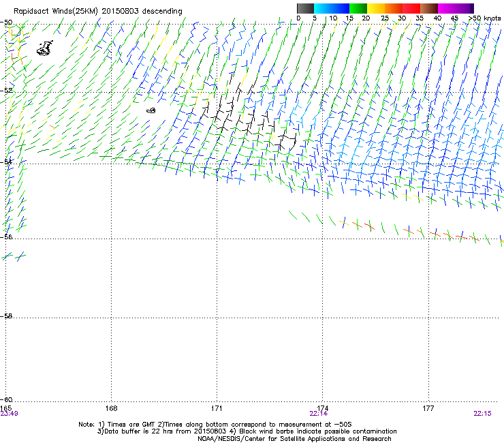This screenshot has width=504, height=443.
Task: Click the 'Data buffer is 22 hrs' note line
Action: pos(247,431)
